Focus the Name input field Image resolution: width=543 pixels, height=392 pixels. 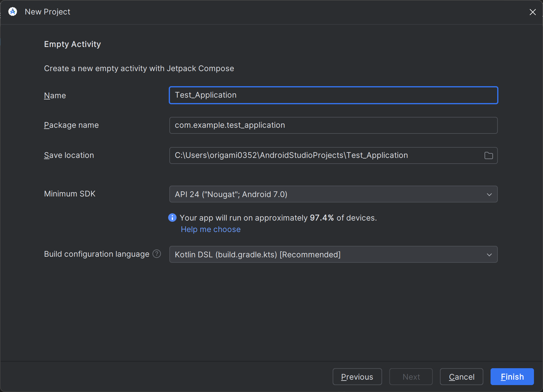[x=333, y=95]
